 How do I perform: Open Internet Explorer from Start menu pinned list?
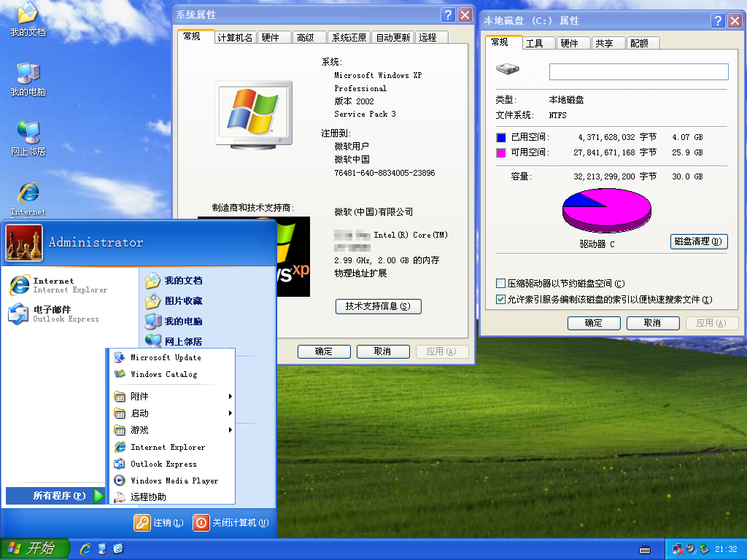[x=60, y=285]
